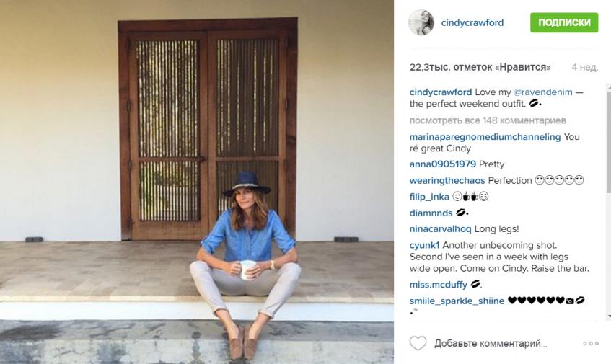Viewport: 611px width, 364px height.
Task: Visit the filip_inka profile link
Action: (x=429, y=197)
